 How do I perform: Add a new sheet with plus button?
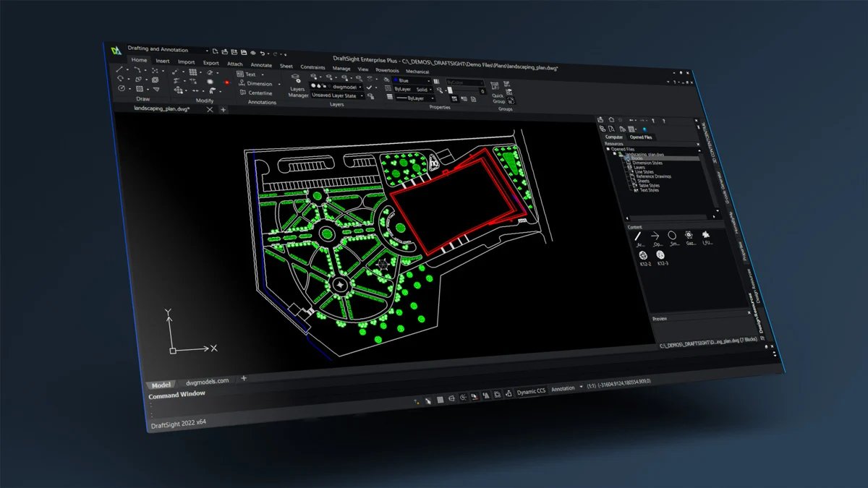244,377
